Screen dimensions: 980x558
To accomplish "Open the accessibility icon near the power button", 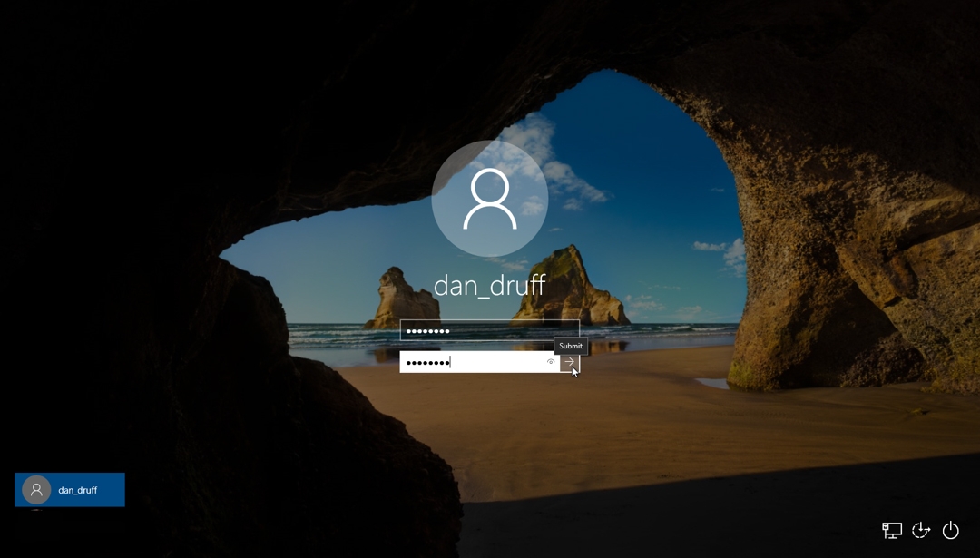I will tap(922, 529).
